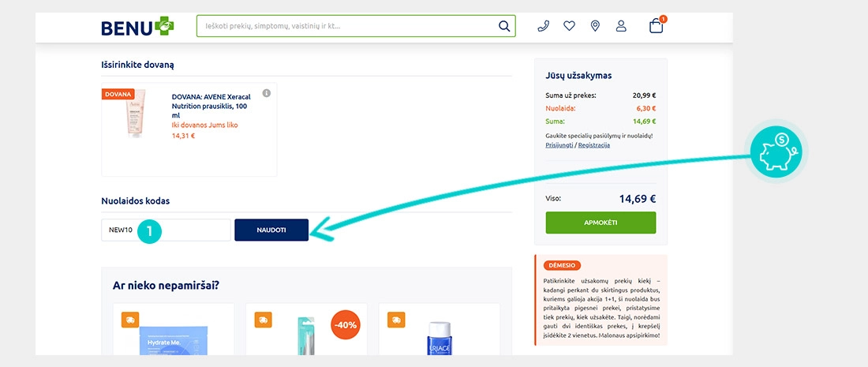
Task: Click the 'Jūsų užsakymas' heading
Action: (578, 75)
